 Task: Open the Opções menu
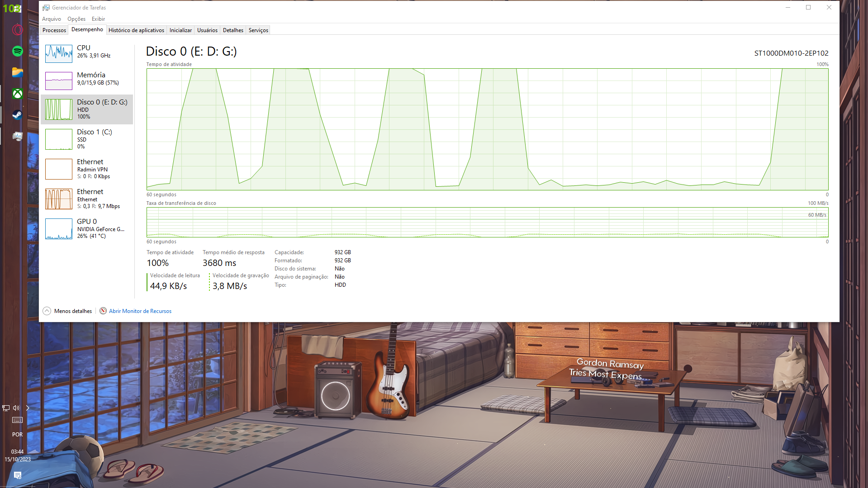[76, 19]
